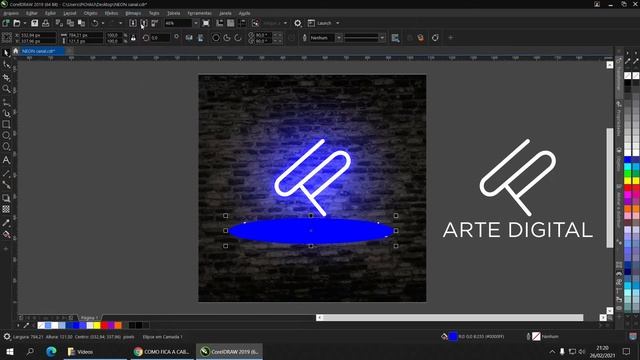The image size is (640, 360).
Task: Expand the Snap To dropdown
Action: [285, 23]
